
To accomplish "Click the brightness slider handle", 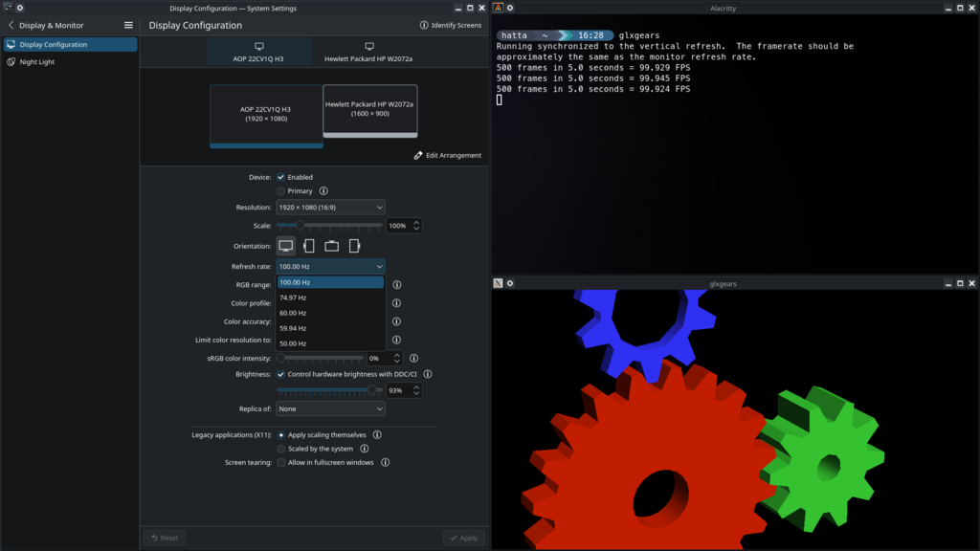I will 372,390.
